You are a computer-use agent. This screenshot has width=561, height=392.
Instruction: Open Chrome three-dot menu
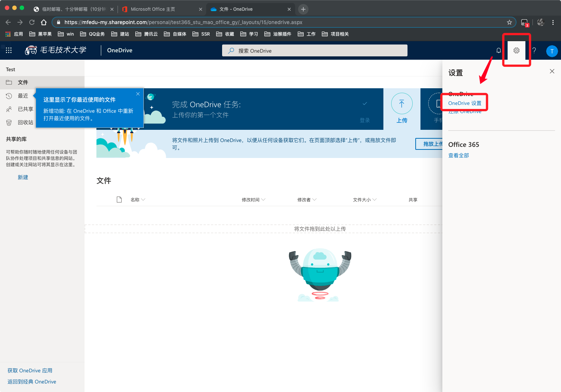[553, 22]
